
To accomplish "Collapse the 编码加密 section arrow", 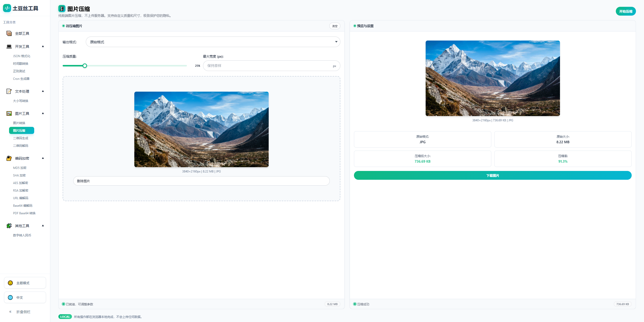I will pos(43,158).
